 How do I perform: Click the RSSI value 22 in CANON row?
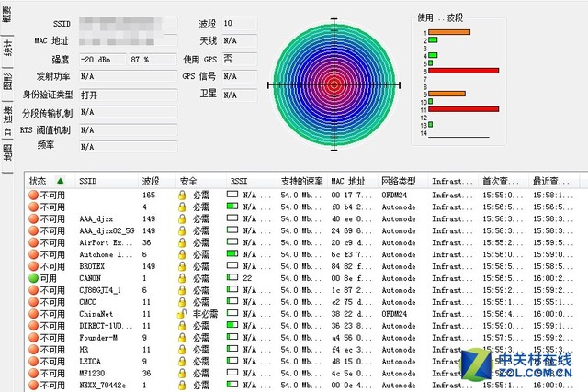pyautogui.click(x=247, y=278)
